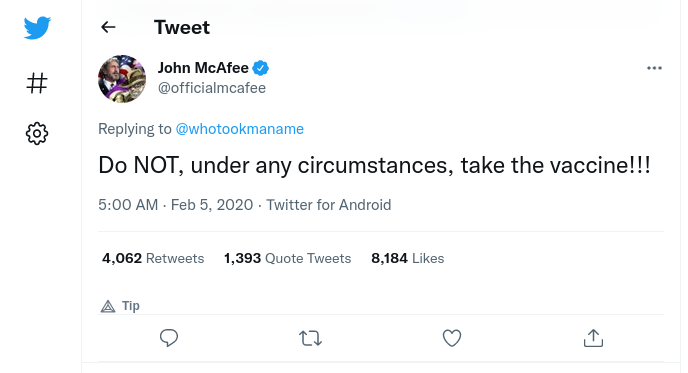Viewport: 688px width, 373px height.
Task: Click the 5:00 AM · Feb 5, 2020 timestamp
Action: 176,205
